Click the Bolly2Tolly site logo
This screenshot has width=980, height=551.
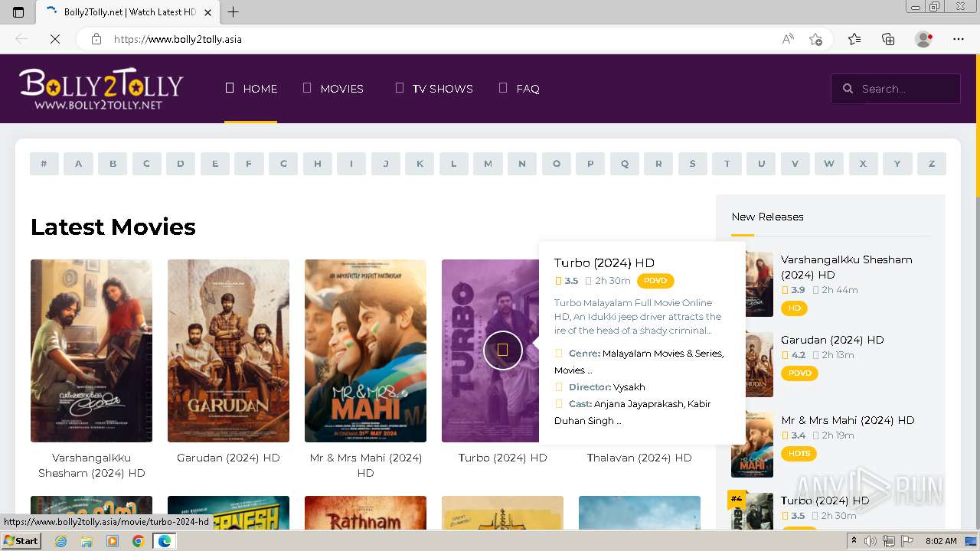point(101,89)
